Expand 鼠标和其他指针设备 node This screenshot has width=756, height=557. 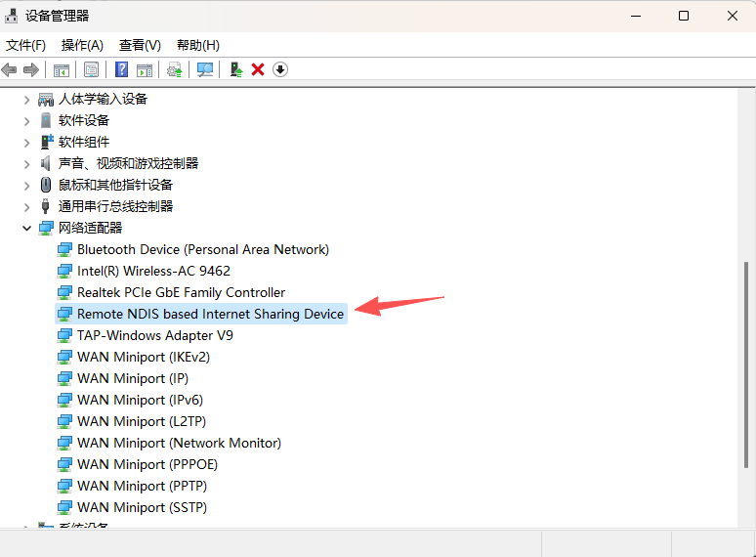point(27,186)
